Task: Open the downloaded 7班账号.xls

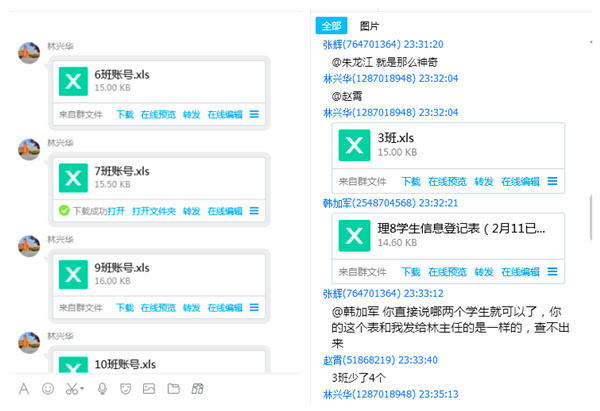Action: (116, 211)
